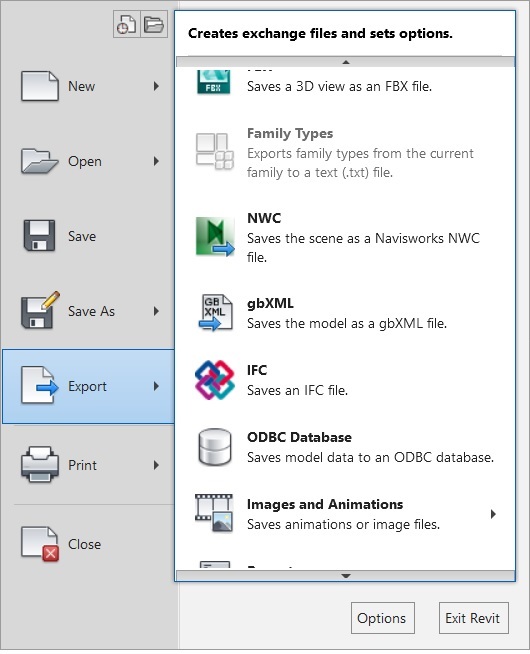
Task: Choose IFC export entry
Action: [x=345, y=380]
